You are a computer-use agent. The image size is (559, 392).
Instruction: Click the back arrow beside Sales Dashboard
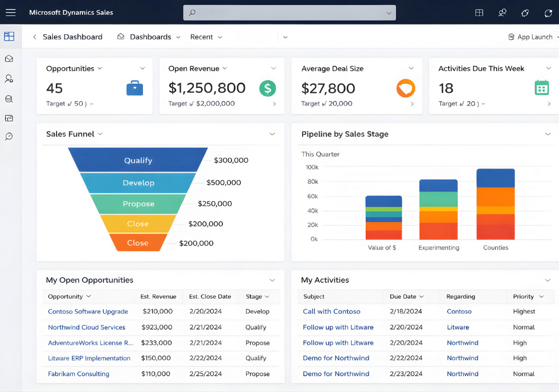35,37
